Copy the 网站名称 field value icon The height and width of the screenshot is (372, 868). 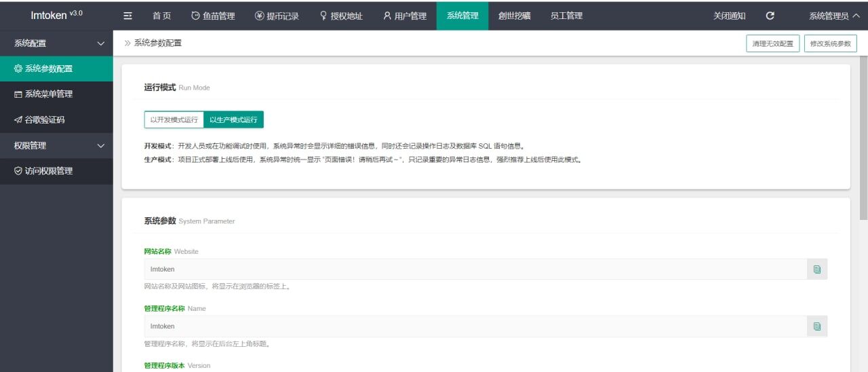click(817, 269)
